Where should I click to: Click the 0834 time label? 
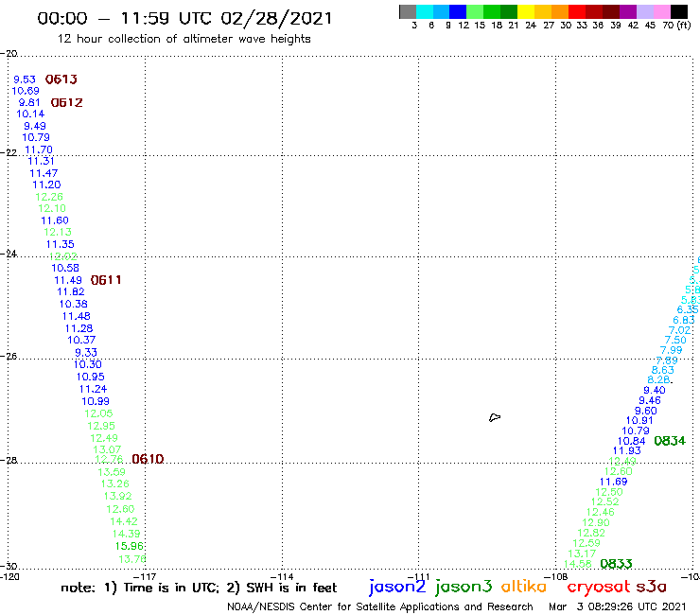(670, 441)
